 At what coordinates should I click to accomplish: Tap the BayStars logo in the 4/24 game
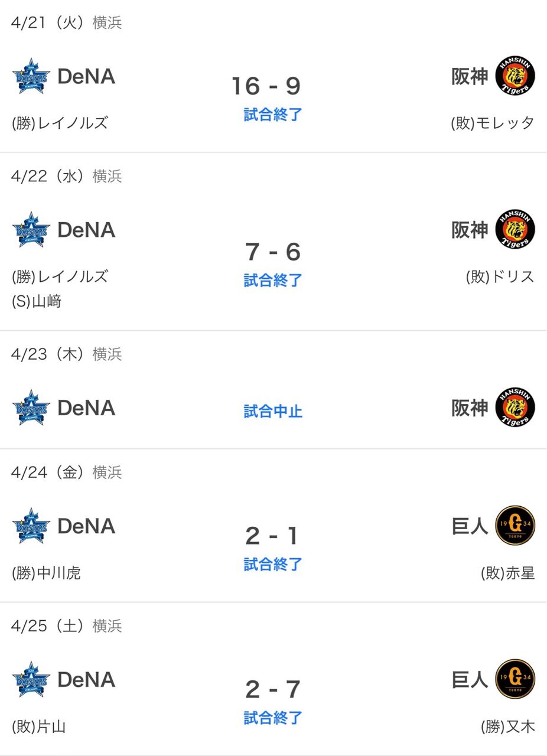(x=31, y=526)
